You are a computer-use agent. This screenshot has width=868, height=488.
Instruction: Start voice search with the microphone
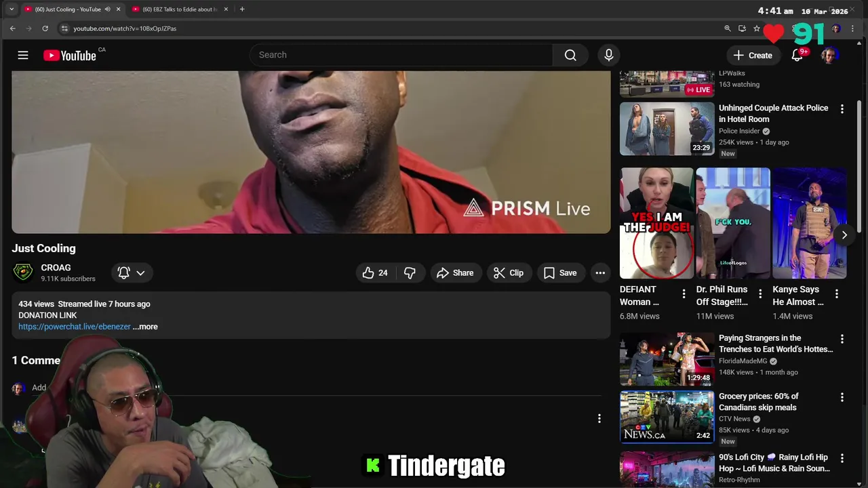click(609, 55)
